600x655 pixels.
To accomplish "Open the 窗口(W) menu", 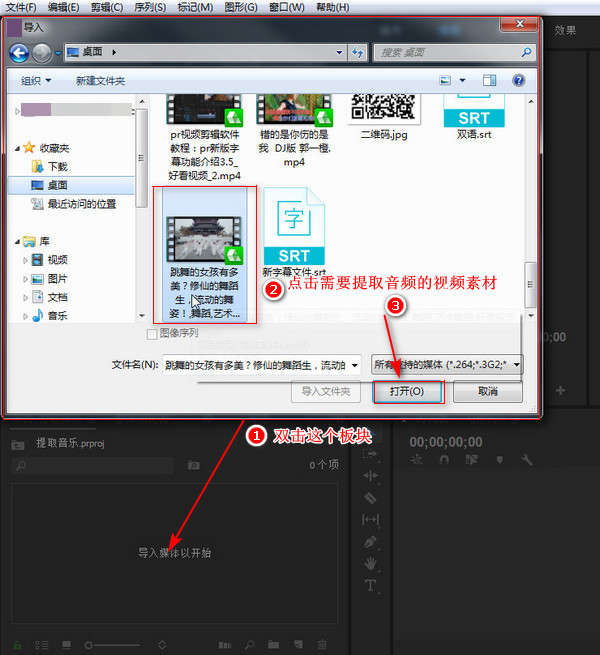I will (287, 8).
